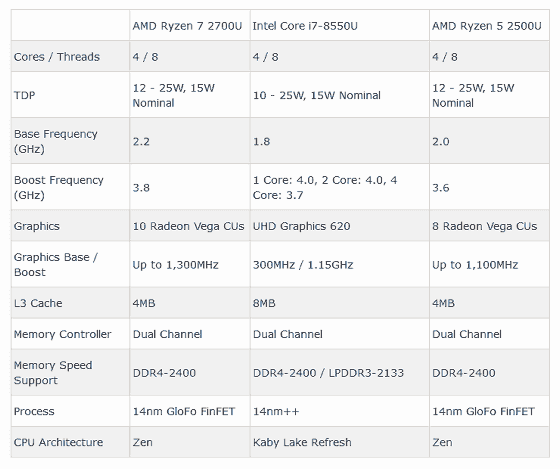Click the DDR4-2400 / LPDDR3-2133 cell

[x=339, y=373]
